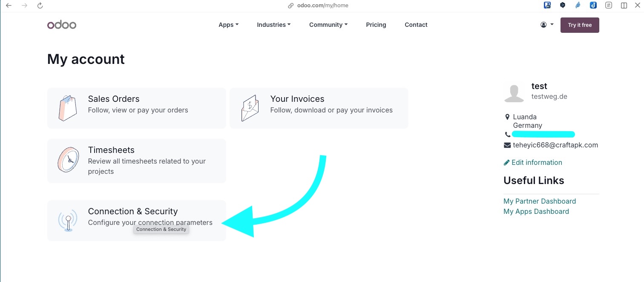Screen dimensions: 644x282
Task: Click the Timesheets clock icon
Action: click(x=68, y=160)
